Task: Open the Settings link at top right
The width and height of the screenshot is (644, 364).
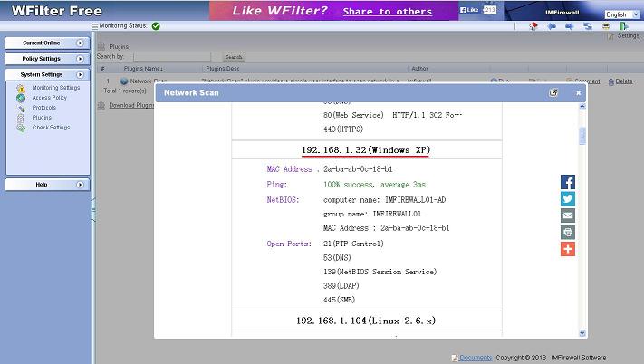Action: click(628, 35)
